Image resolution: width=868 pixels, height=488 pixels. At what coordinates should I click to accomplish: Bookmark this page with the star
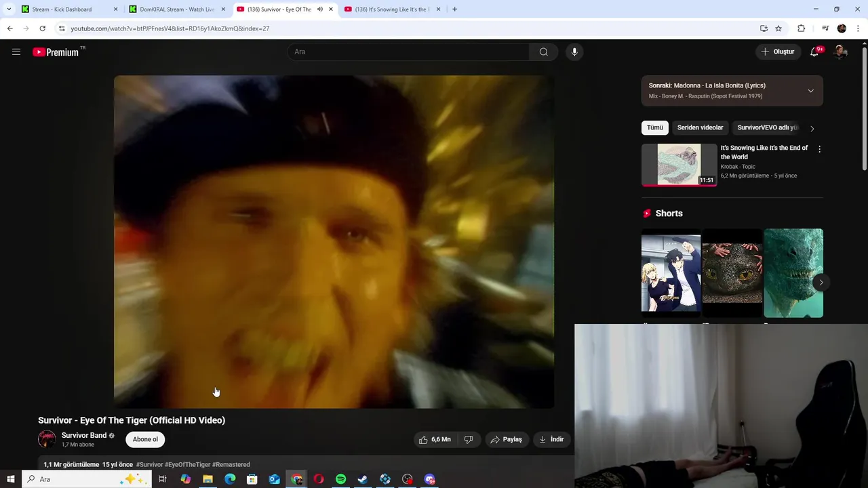(x=778, y=28)
